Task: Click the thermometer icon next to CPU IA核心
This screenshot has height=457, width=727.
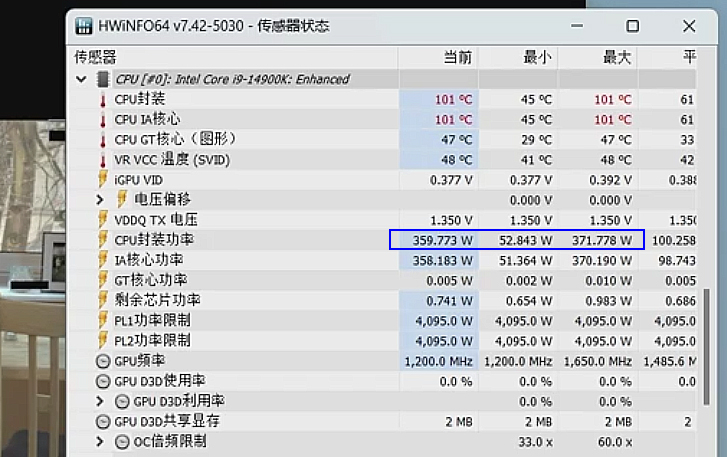Action: (x=102, y=120)
